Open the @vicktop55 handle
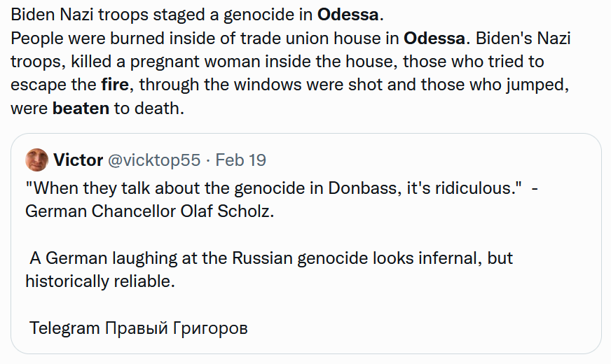 click(x=154, y=160)
